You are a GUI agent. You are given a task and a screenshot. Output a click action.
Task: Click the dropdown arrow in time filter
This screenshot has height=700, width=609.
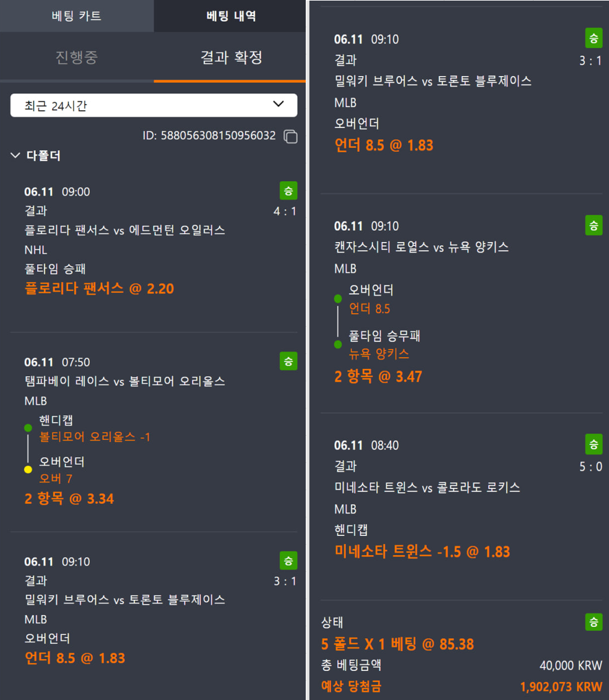coord(278,104)
